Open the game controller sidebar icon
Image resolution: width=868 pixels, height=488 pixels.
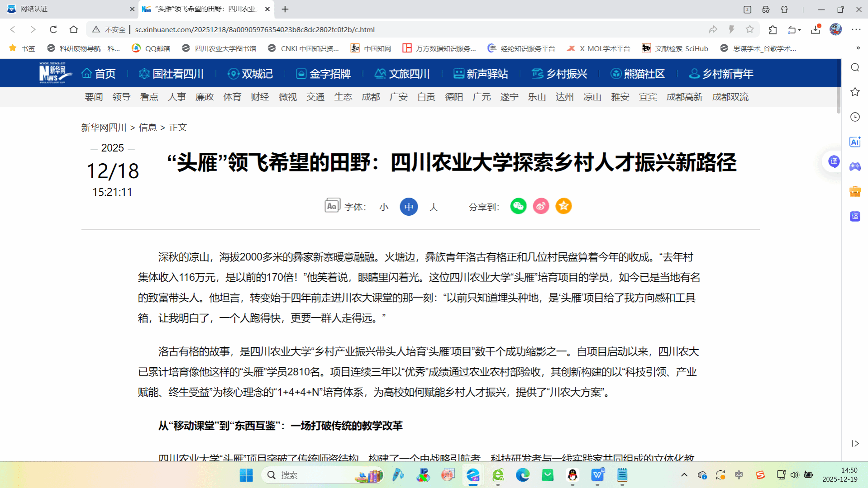point(855,167)
